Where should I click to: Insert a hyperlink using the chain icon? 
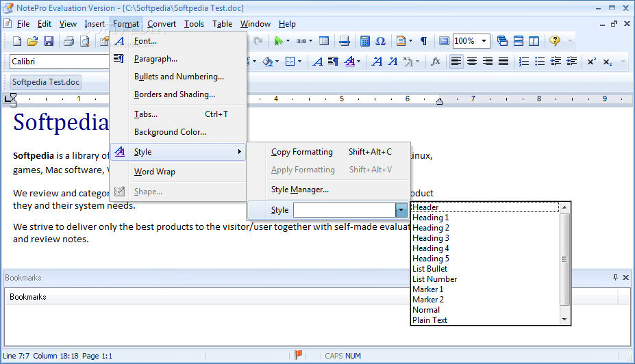[301, 41]
